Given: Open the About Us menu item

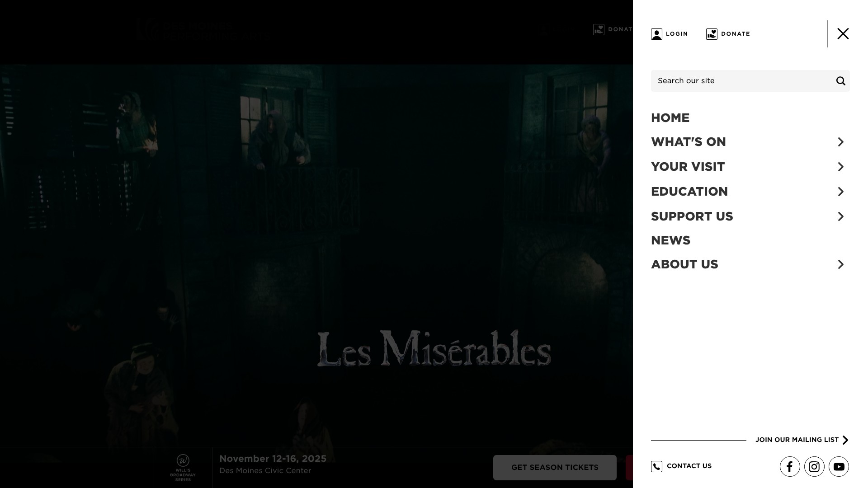Looking at the screenshot, I should [x=684, y=264].
